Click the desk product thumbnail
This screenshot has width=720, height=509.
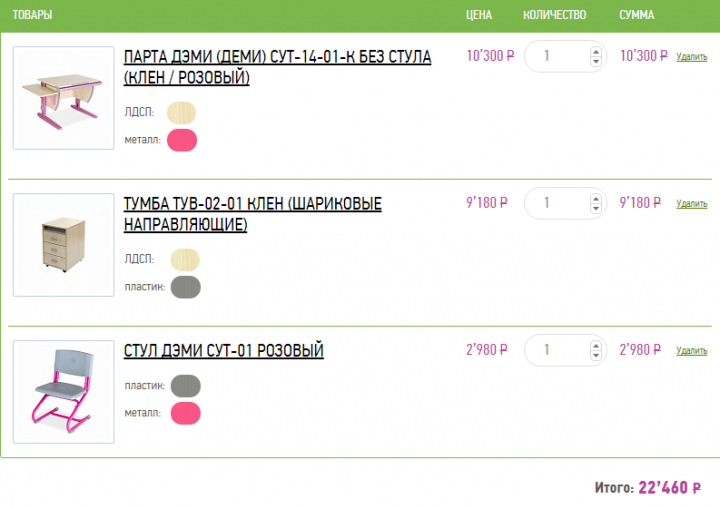(63, 98)
